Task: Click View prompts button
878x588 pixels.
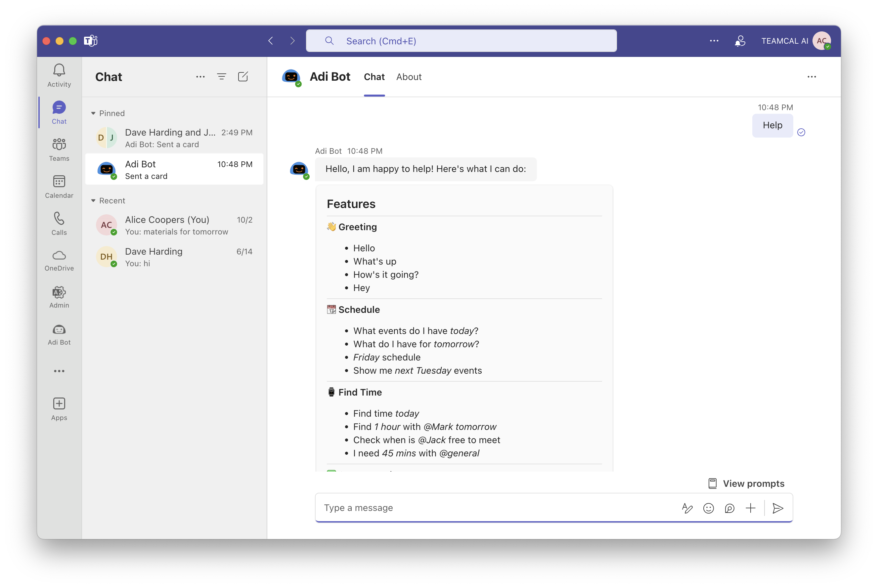Action: click(x=746, y=483)
